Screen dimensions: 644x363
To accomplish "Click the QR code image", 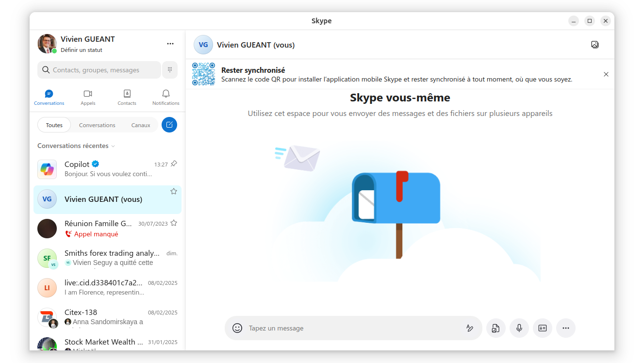I will click(203, 74).
